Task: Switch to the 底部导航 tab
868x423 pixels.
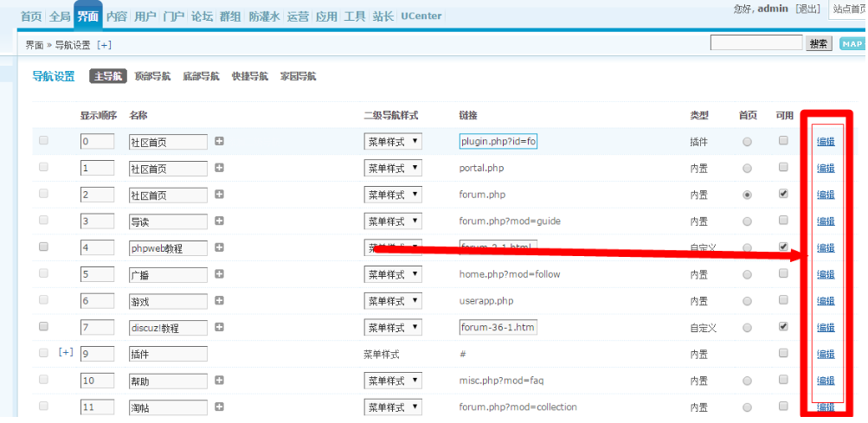Action: pos(201,76)
